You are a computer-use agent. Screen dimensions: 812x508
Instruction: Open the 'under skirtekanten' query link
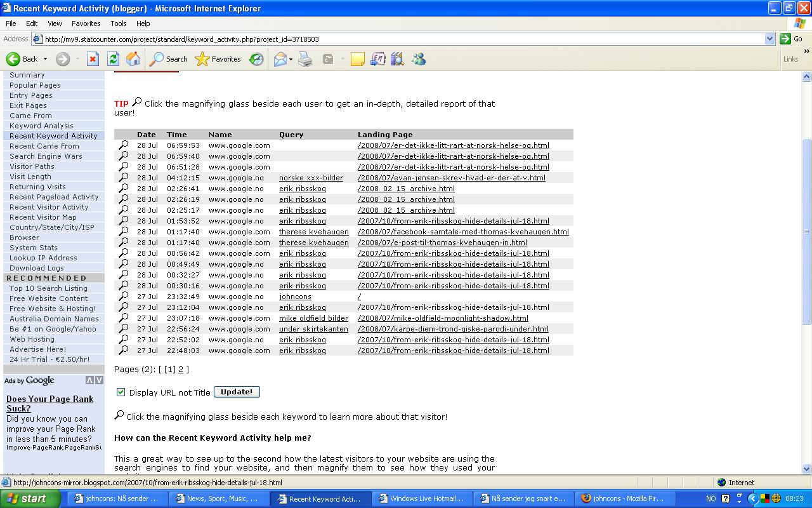(x=313, y=329)
